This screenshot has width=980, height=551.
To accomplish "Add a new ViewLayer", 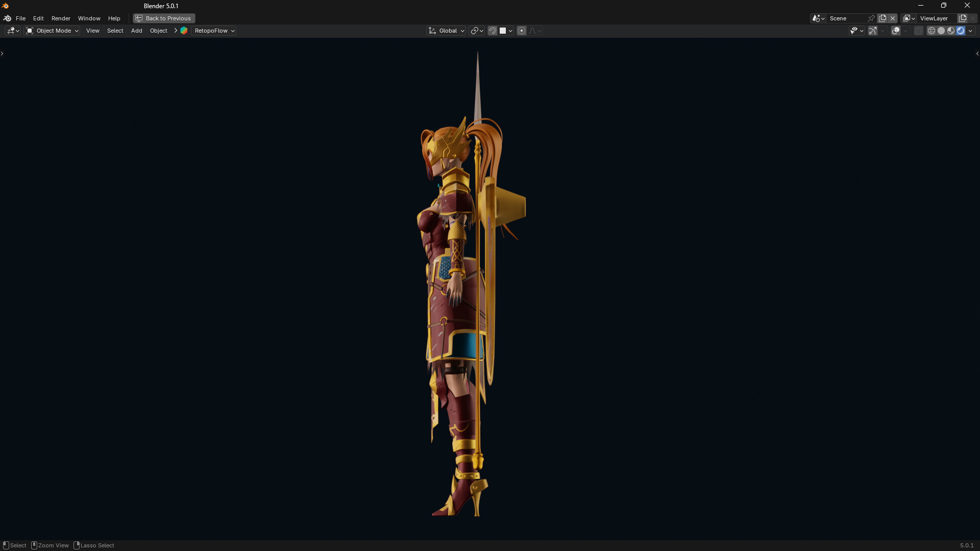I will 962,18.
